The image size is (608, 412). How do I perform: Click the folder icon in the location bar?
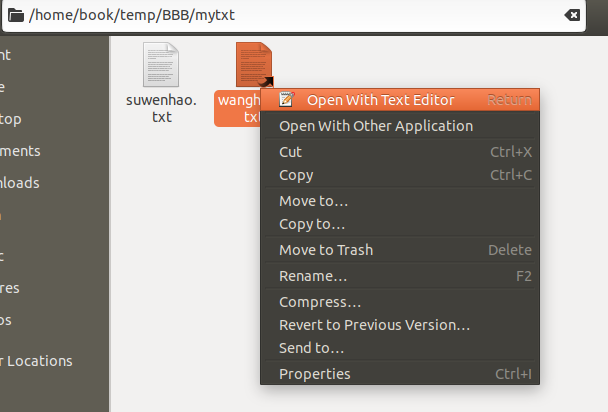coord(16,16)
